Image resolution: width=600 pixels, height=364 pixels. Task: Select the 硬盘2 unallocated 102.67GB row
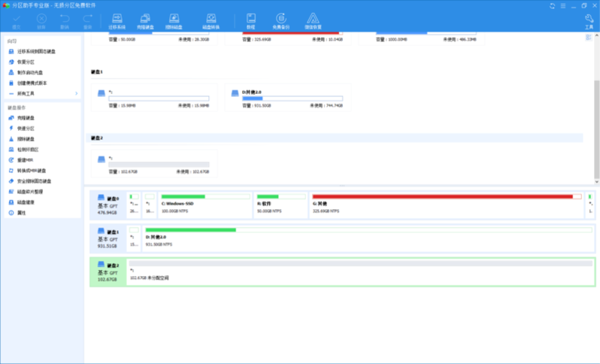coord(359,271)
